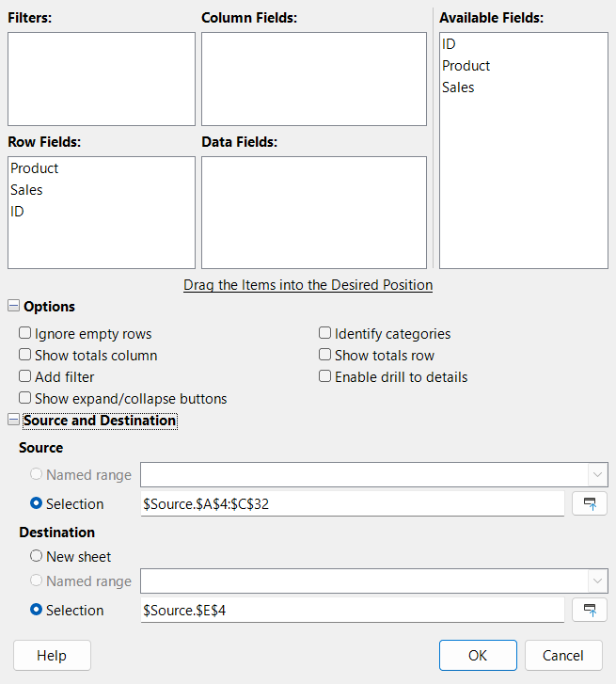Tick Identify categories checkbox
The width and height of the screenshot is (616, 684).
point(325,333)
